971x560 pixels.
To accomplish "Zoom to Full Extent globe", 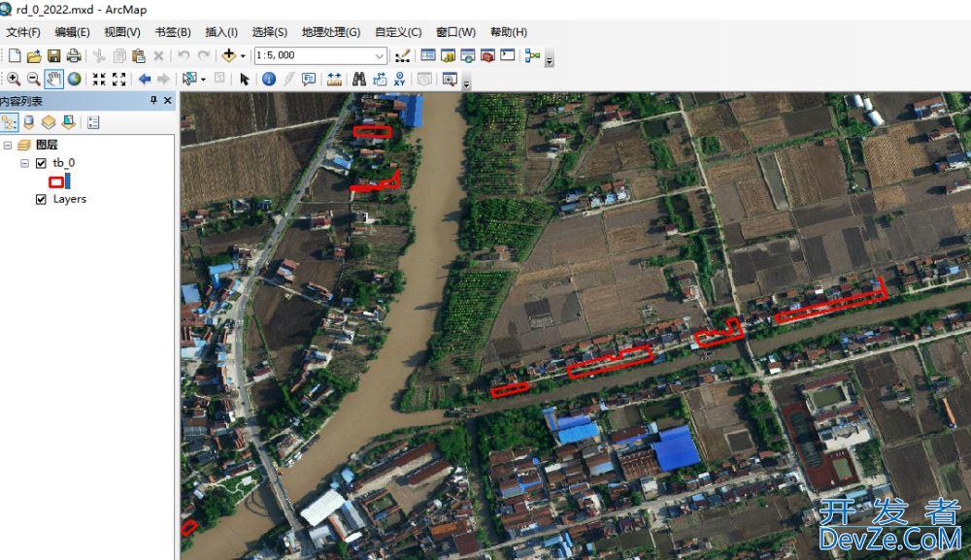I will click(x=75, y=80).
